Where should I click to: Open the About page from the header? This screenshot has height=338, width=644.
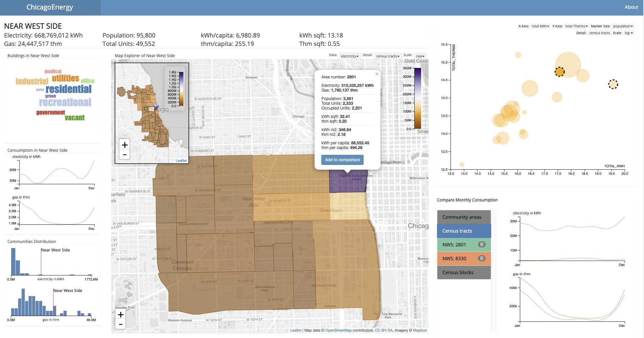pyautogui.click(x=631, y=7)
